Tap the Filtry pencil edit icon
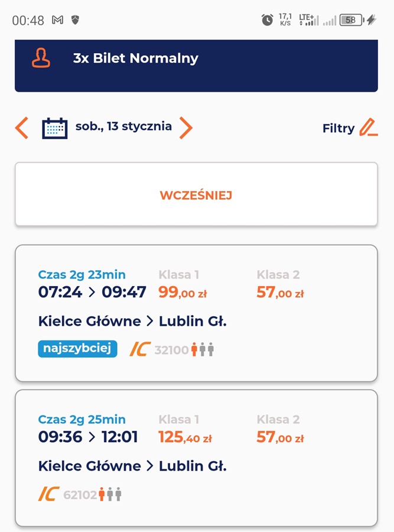 [x=369, y=127]
